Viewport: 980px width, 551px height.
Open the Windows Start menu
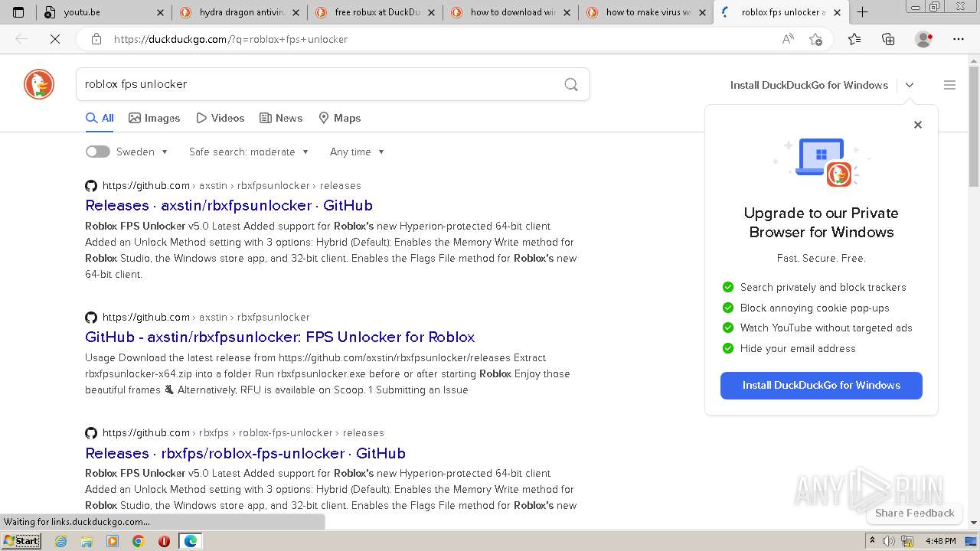point(21,540)
